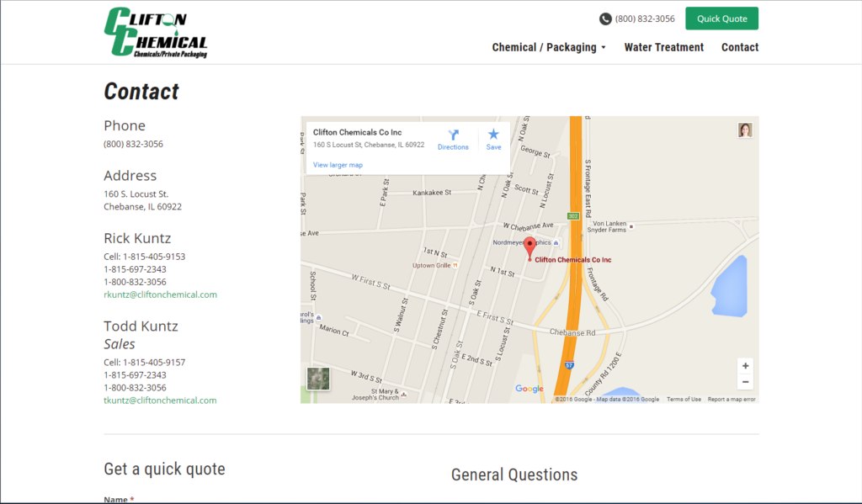The height and width of the screenshot is (504, 862).
Task: Open the Water Treatment page
Action: click(x=663, y=47)
